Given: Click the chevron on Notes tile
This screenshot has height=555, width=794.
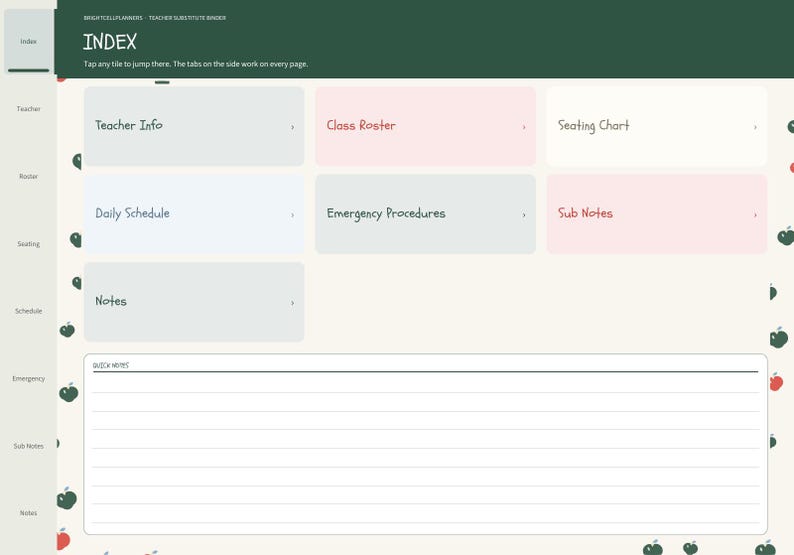Looking at the screenshot, I should tap(292, 303).
